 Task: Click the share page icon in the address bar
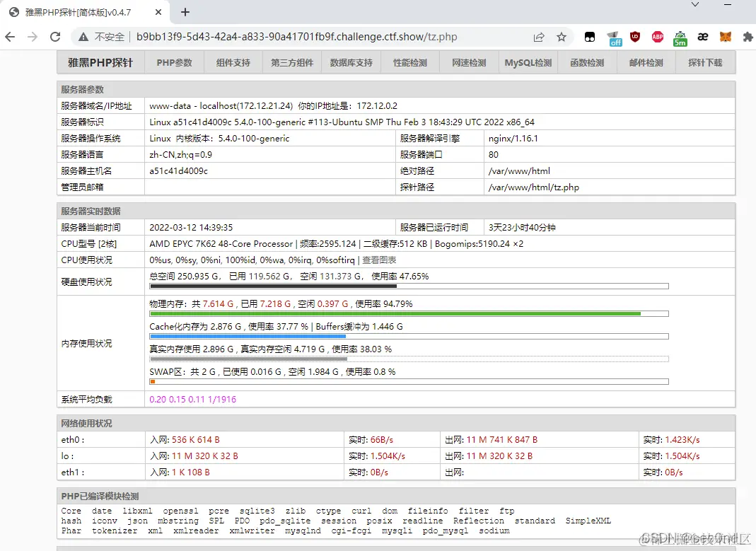tap(539, 37)
